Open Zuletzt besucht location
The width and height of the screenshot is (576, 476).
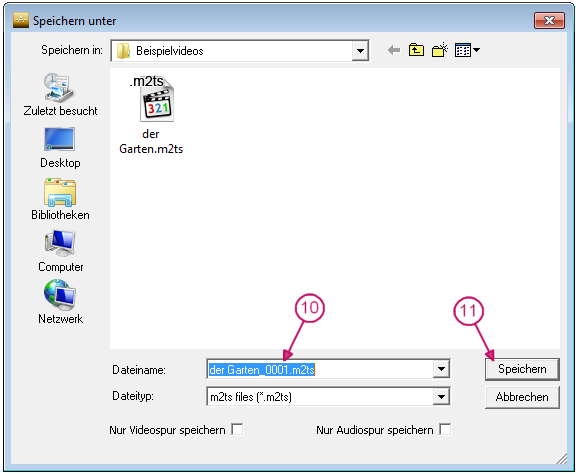(x=60, y=95)
